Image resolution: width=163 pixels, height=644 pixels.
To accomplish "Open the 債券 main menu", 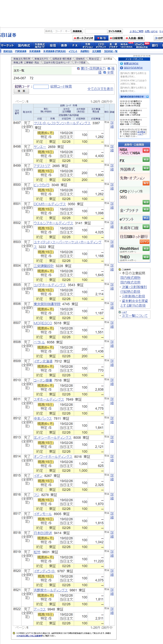I will (64, 46).
